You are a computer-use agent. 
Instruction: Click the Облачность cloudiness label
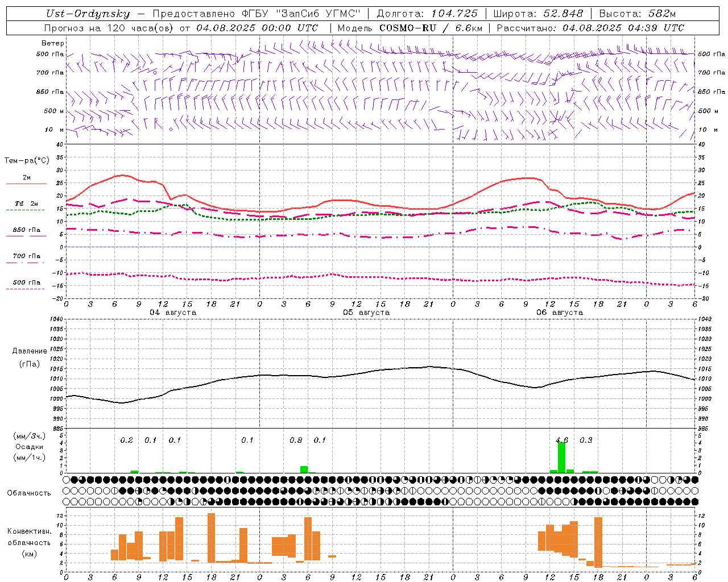[x=29, y=493]
